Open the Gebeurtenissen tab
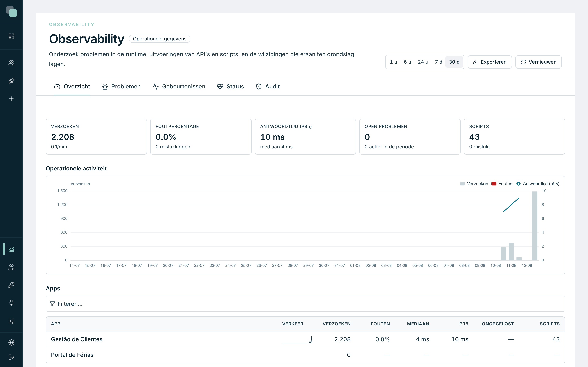Screen dimensions: 588x367 [x=179, y=87]
